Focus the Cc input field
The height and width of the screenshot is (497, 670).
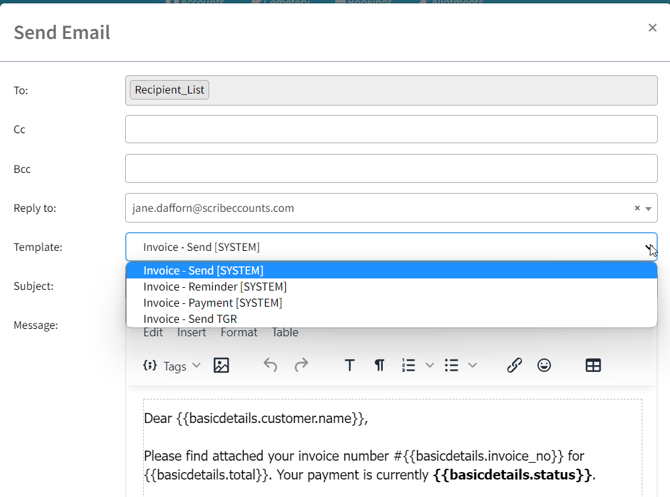[x=391, y=129]
